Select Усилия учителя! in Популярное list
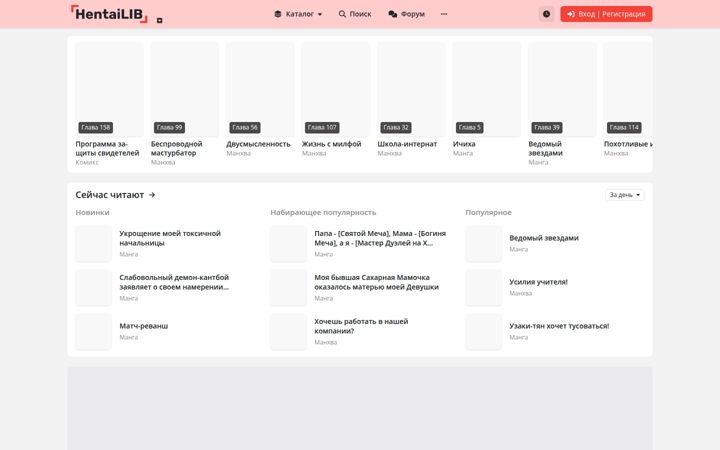Image resolution: width=720 pixels, height=450 pixels. [x=538, y=282]
